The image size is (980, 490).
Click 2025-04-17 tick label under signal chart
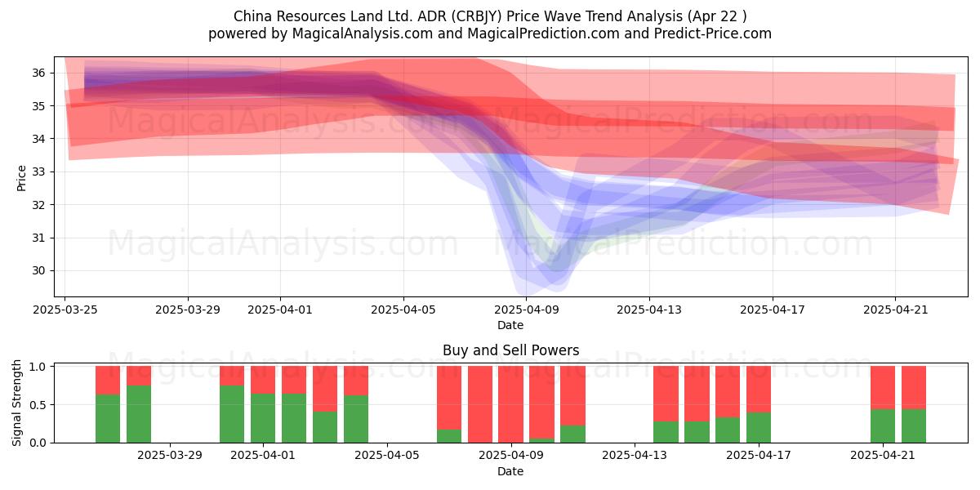point(759,456)
